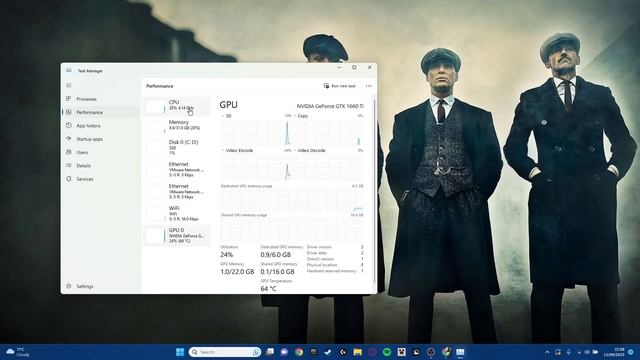Open the Video Decode graph dropdown
Image resolution: width=640 pixels, height=360 pixels.
(309, 151)
